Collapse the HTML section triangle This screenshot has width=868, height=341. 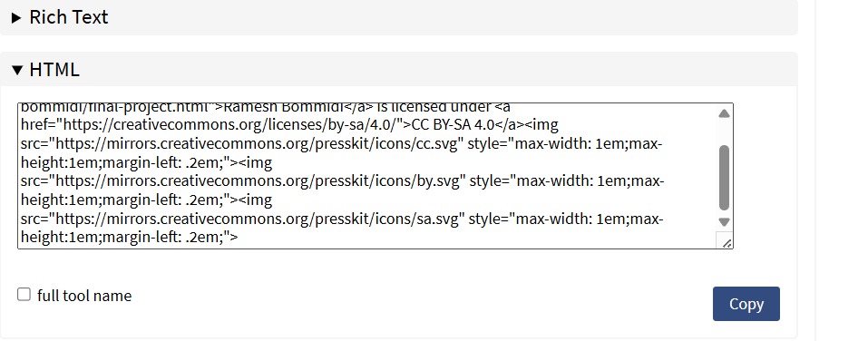(x=17, y=71)
